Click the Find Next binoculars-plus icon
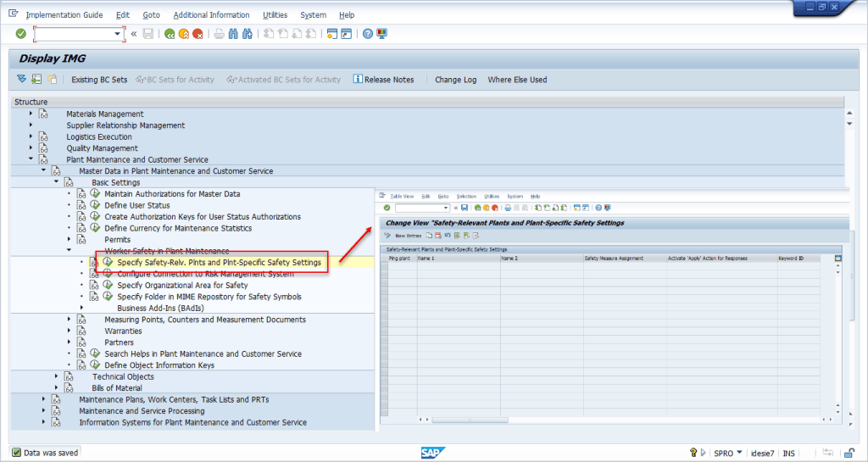Screen dimensions: 868x462 (x=248, y=34)
